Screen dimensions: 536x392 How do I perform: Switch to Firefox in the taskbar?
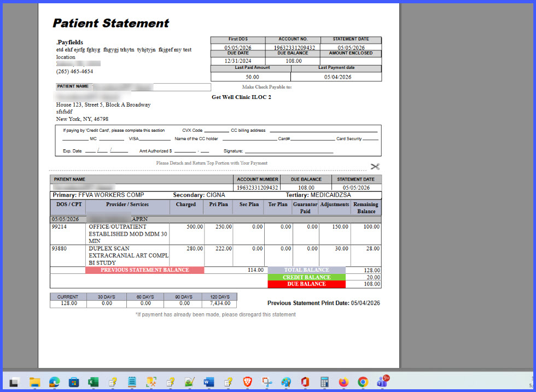[343, 382]
